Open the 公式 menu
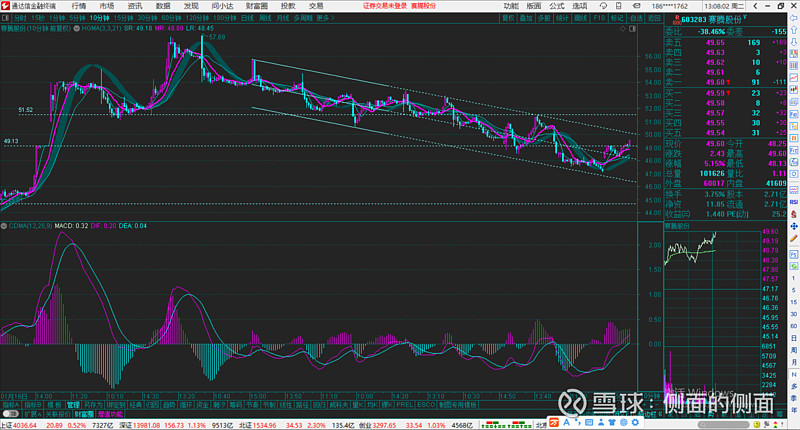The width and height of the screenshot is (800, 430). [x=557, y=6]
